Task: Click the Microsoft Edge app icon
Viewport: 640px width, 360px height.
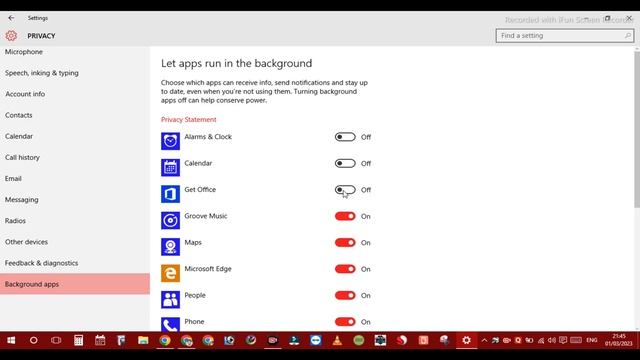Action: coord(170,273)
